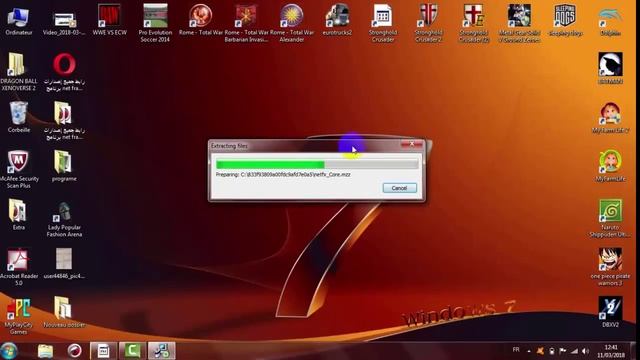Open the Extra folder icon
Viewport: 640px width, 360px height.
click(x=18, y=214)
